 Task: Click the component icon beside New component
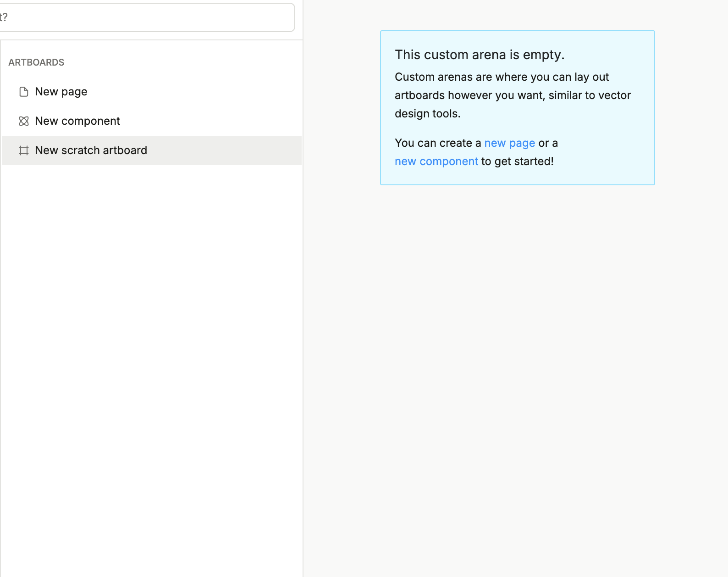pos(24,121)
